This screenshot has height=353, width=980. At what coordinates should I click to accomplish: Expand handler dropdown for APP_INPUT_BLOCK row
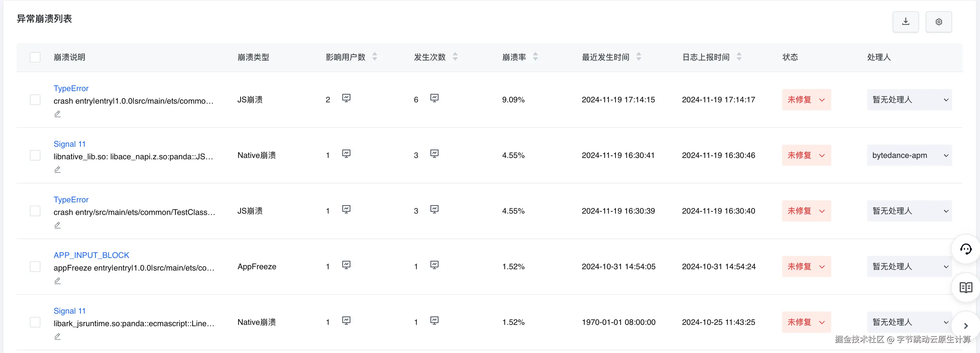(x=909, y=267)
